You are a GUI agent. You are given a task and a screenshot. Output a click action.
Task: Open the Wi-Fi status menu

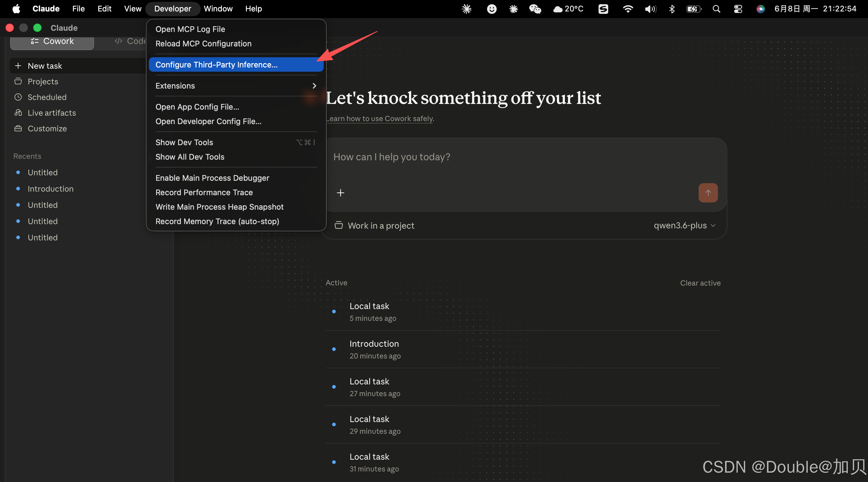[x=627, y=9]
